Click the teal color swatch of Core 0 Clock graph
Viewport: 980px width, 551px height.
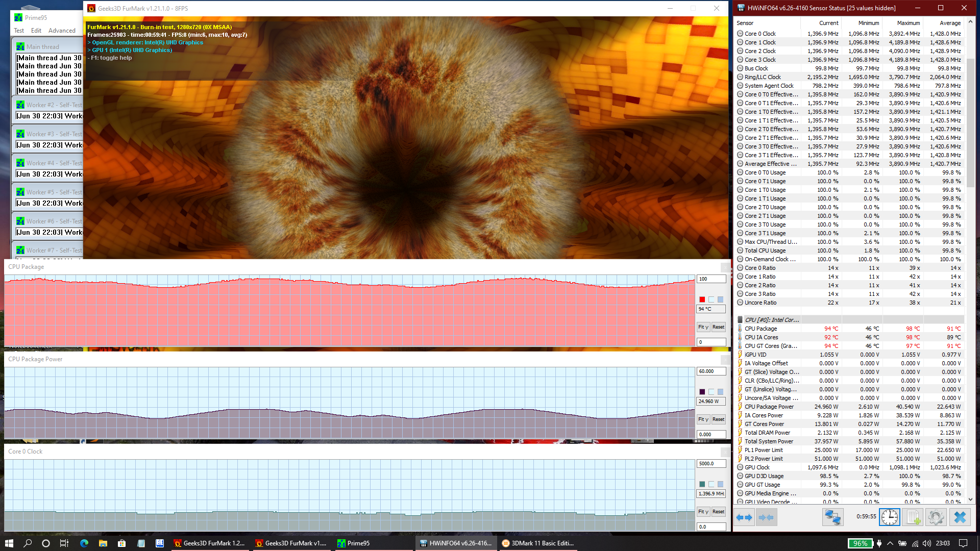tap(702, 484)
